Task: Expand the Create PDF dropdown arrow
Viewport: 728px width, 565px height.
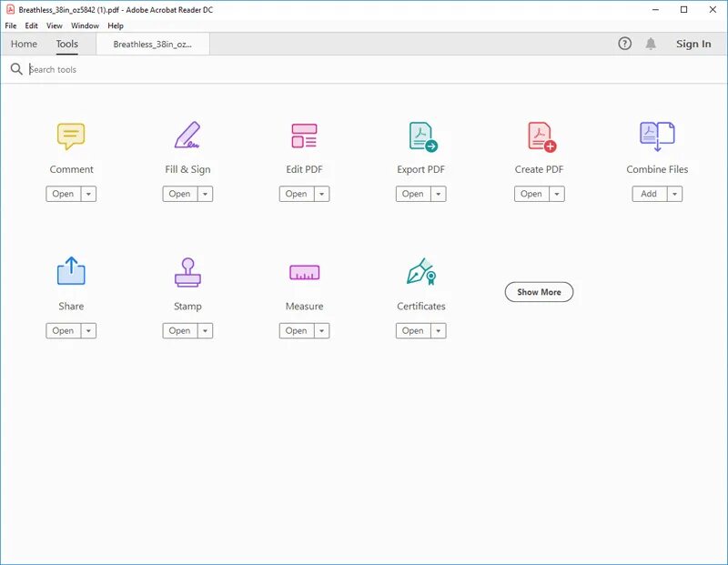Action: [x=557, y=194]
